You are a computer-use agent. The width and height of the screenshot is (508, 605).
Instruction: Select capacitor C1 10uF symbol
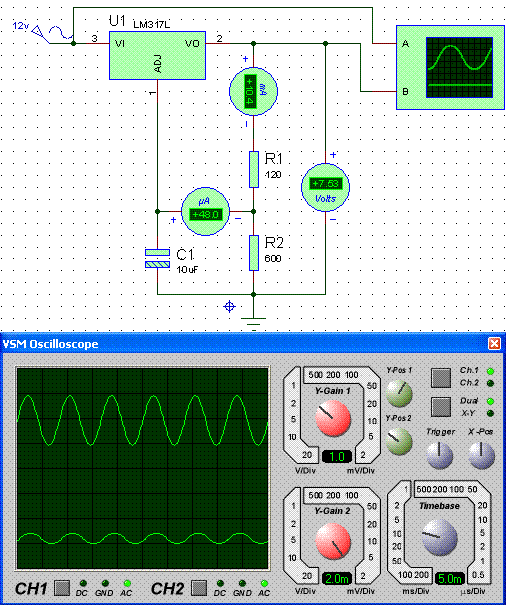click(x=157, y=259)
